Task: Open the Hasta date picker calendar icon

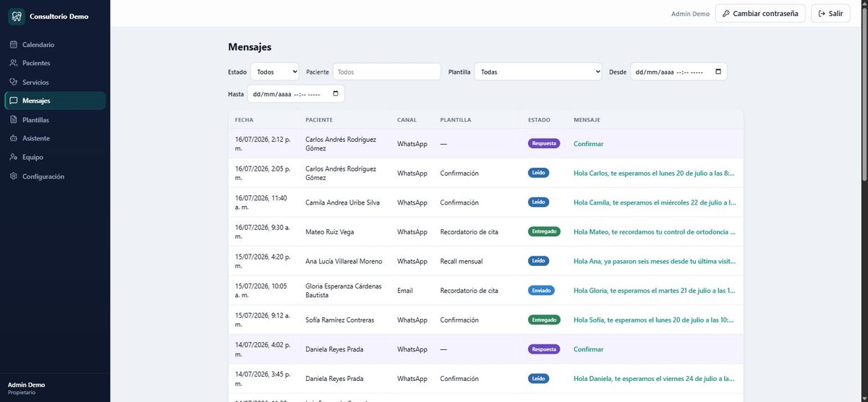Action: point(336,94)
